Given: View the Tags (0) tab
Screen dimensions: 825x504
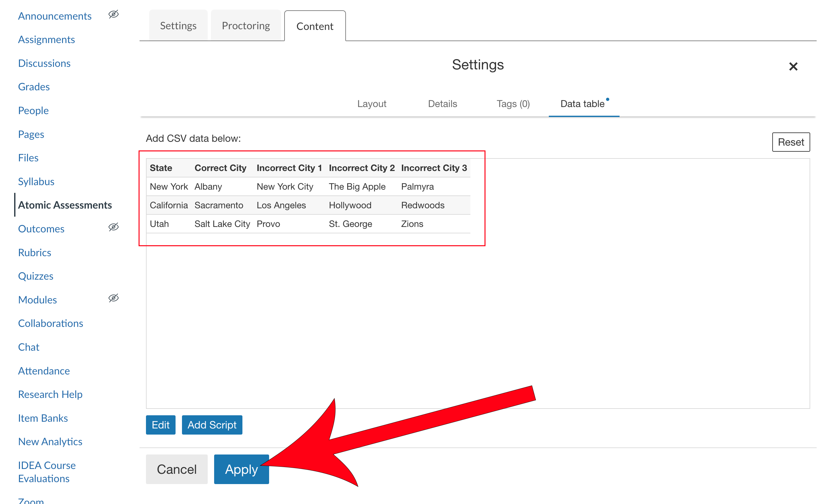Looking at the screenshot, I should click(512, 104).
